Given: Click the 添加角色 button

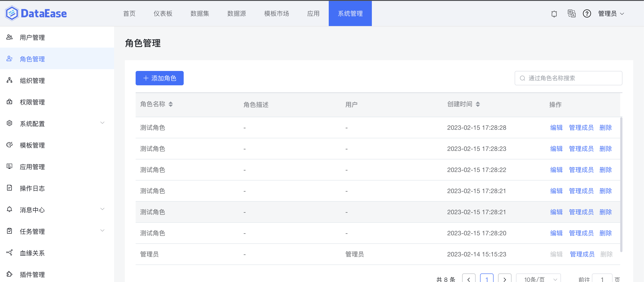Looking at the screenshot, I should (x=159, y=78).
